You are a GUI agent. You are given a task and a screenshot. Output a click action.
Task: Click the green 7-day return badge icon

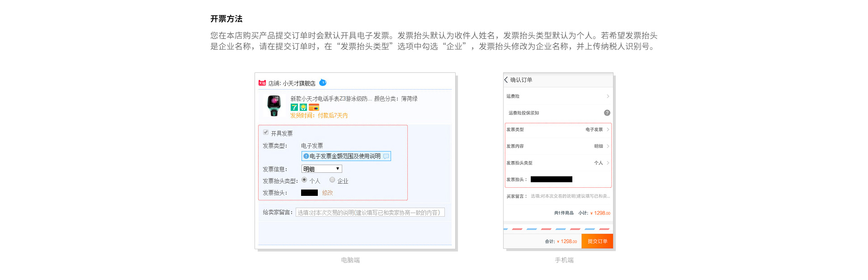click(294, 107)
